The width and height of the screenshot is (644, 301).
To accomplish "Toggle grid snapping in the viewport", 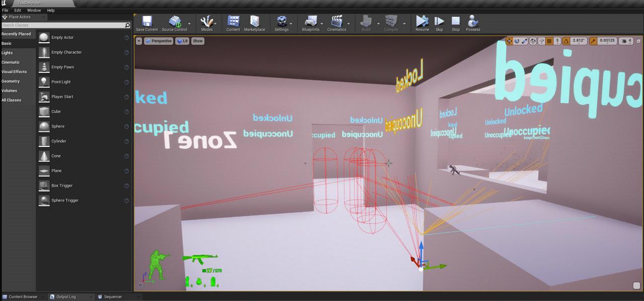I will (x=548, y=41).
